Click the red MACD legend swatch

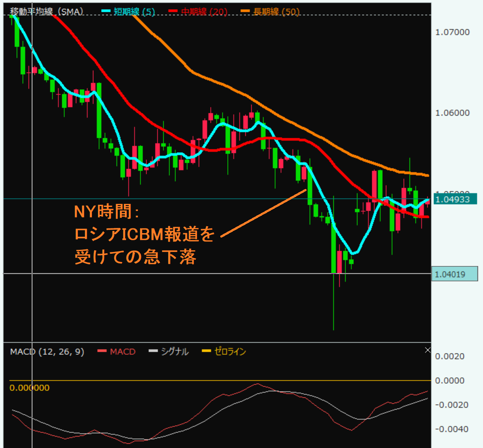[102, 351]
